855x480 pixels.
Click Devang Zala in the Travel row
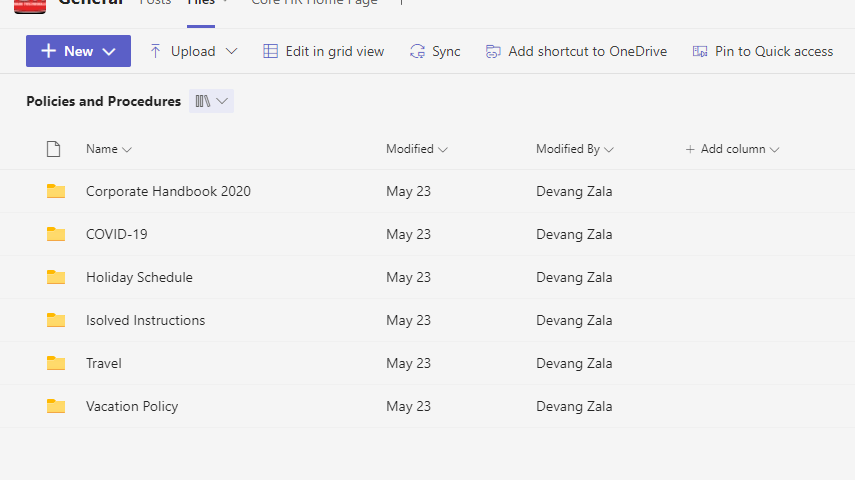point(574,364)
